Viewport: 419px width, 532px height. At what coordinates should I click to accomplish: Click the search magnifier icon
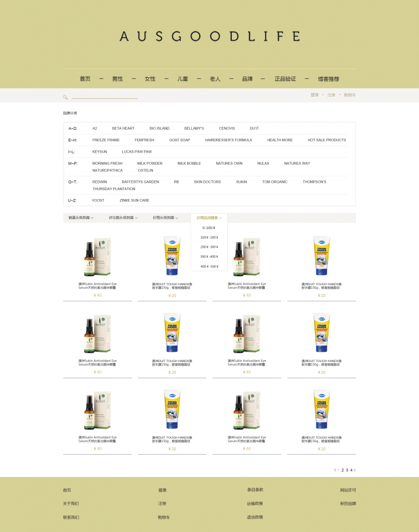click(65, 97)
